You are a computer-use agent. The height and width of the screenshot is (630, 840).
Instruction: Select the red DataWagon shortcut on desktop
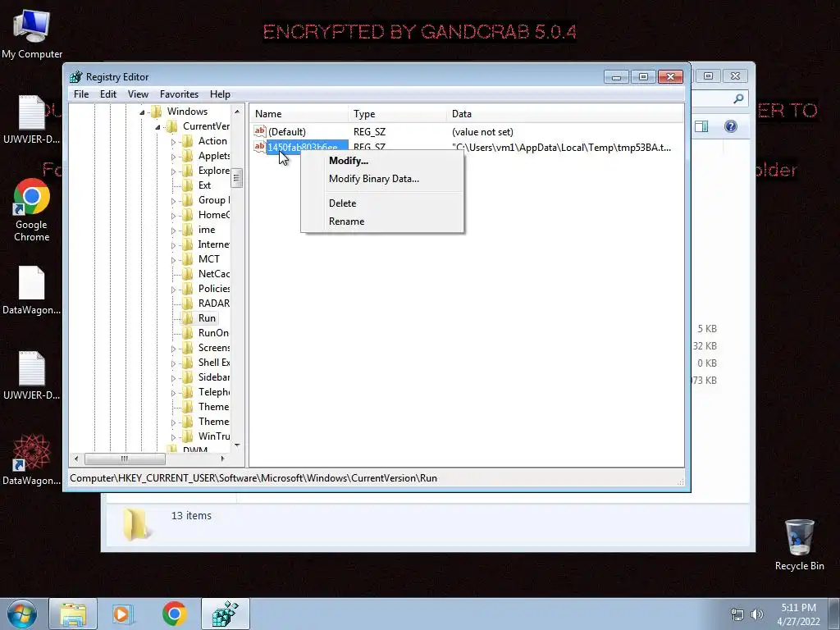click(x=32, y=459)
